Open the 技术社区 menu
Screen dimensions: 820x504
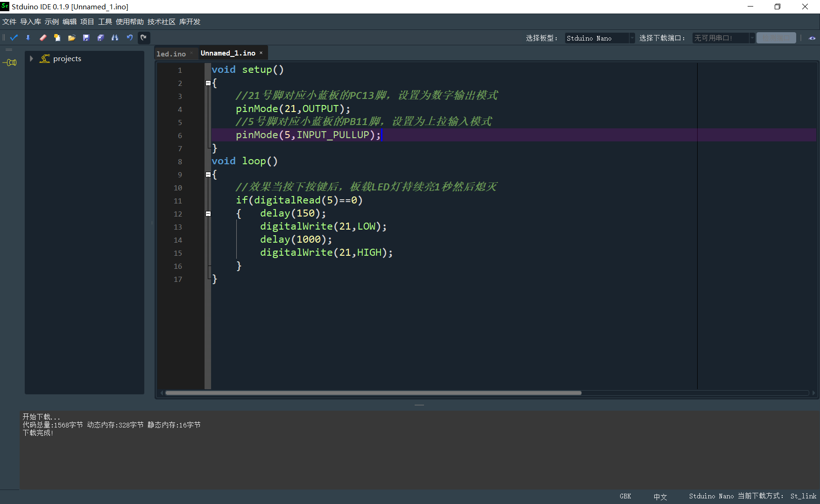tap(162, 22)
